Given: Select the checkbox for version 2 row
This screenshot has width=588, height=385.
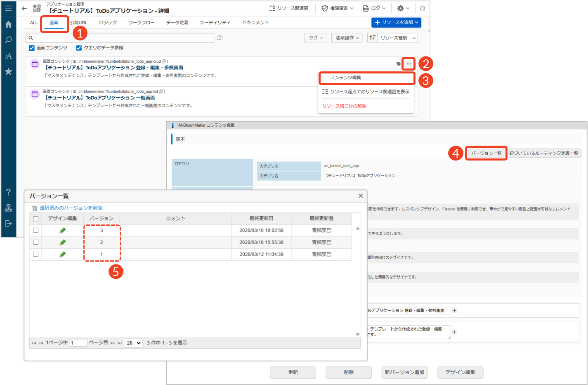Looking at the screenshot, I should (x=35, y=242).
